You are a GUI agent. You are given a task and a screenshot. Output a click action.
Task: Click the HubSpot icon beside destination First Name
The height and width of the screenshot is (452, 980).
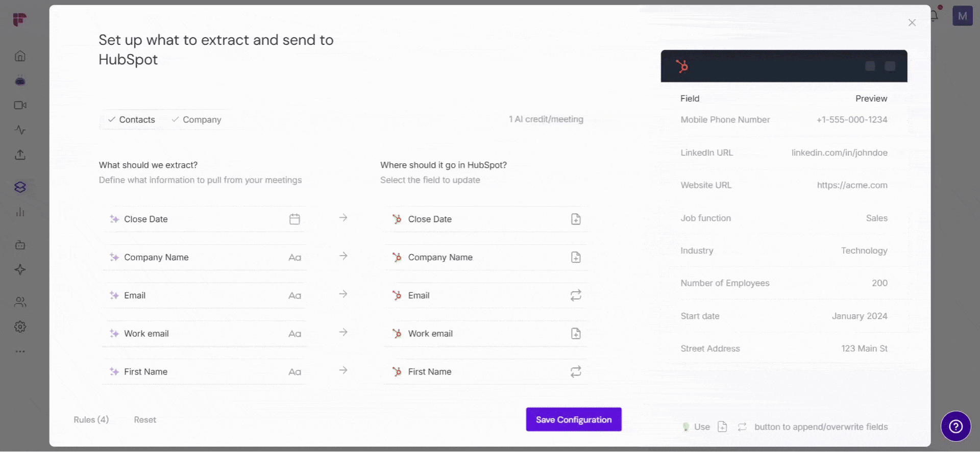click(x=397, y=372)
